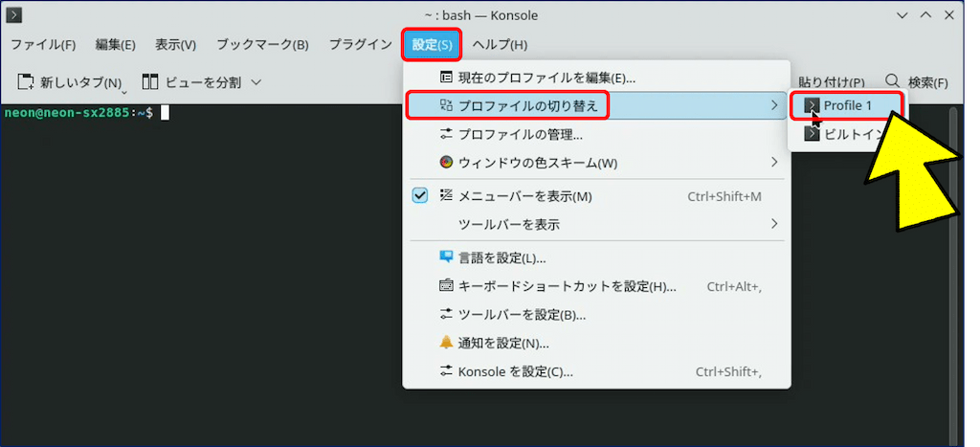Click the language settings icon (言語を設定)
Image resolution: width=980 pixels, height=447 pixels.
pyautogui.click(x=446, y=257)
